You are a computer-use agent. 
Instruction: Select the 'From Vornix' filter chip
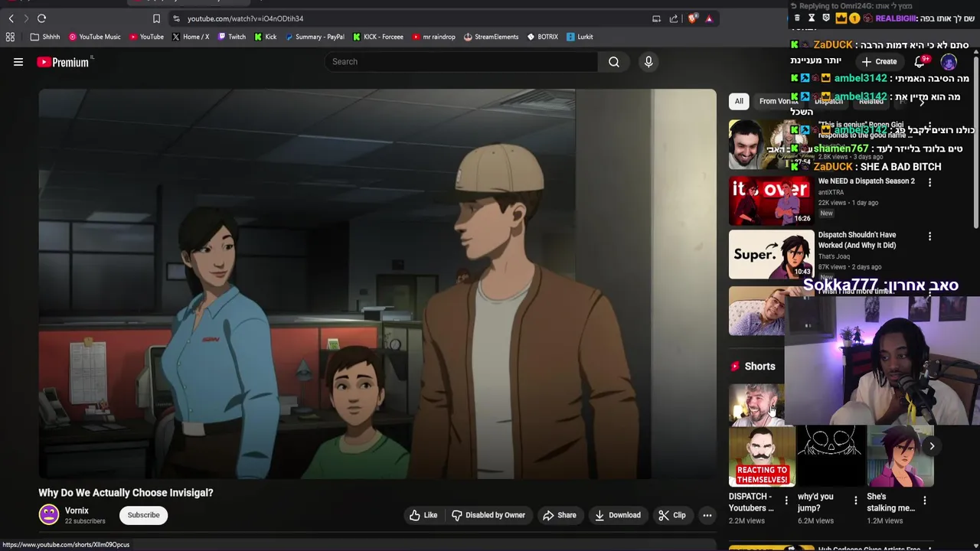coord(778,101)
